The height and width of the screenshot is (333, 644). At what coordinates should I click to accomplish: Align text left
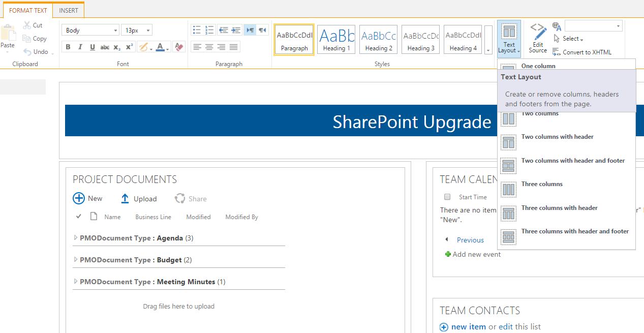click(197, 47)
